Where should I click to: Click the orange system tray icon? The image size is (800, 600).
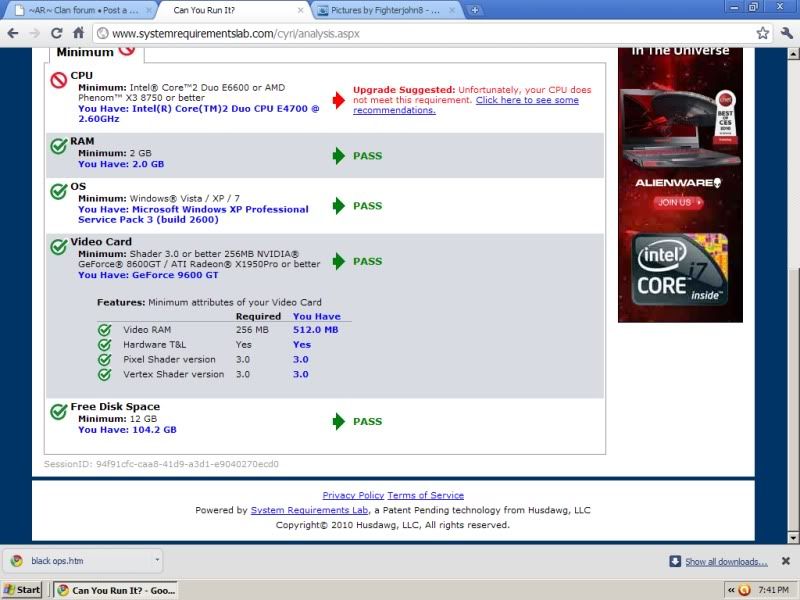tap(744, 590)
